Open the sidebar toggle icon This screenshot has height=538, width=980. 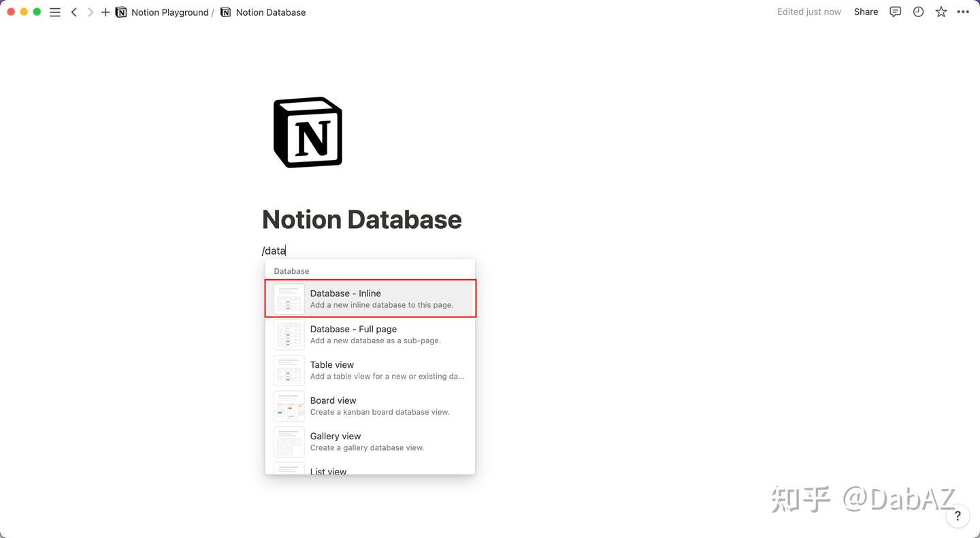54,12
